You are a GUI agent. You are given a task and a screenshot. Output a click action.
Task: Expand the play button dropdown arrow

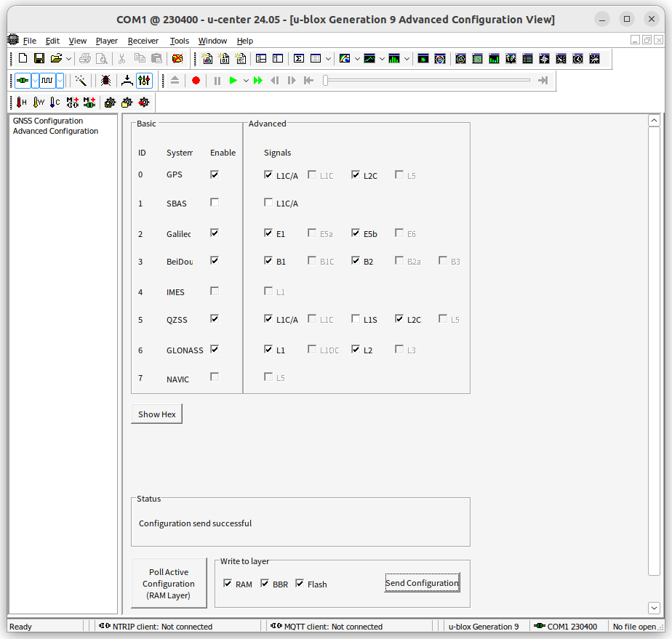pyautogui.click(x=246, y=80)
